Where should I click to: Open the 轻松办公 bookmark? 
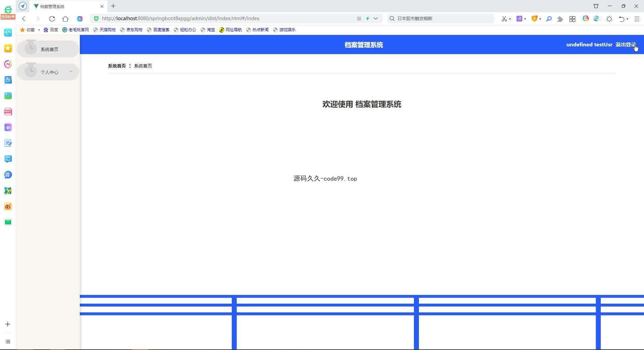185,30
